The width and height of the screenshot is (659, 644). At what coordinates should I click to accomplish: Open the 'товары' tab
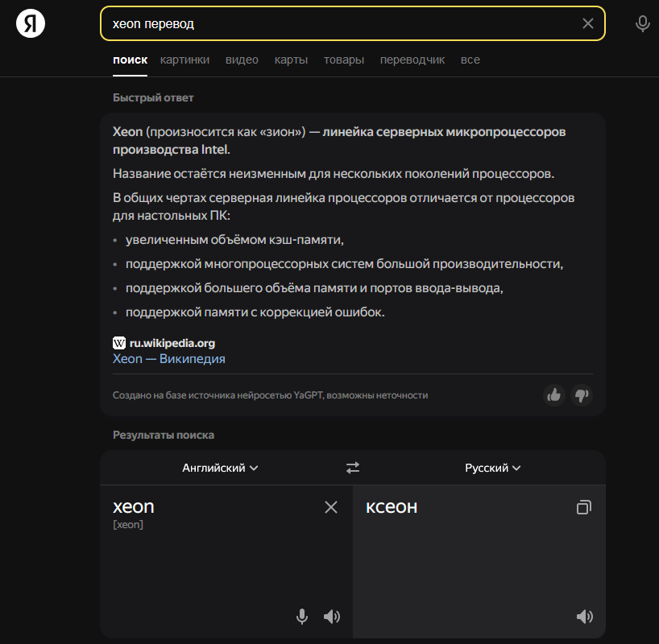coord(344,60)
